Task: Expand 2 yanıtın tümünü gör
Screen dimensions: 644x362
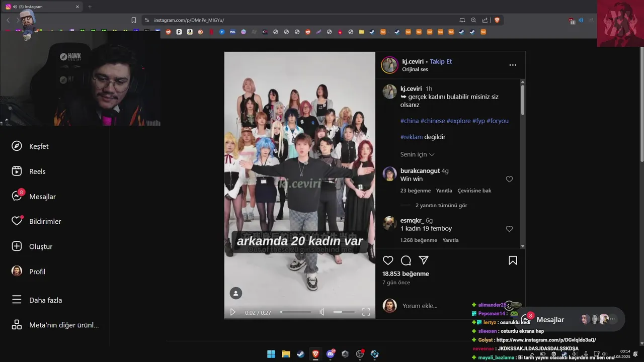Action: click(441, 205)
